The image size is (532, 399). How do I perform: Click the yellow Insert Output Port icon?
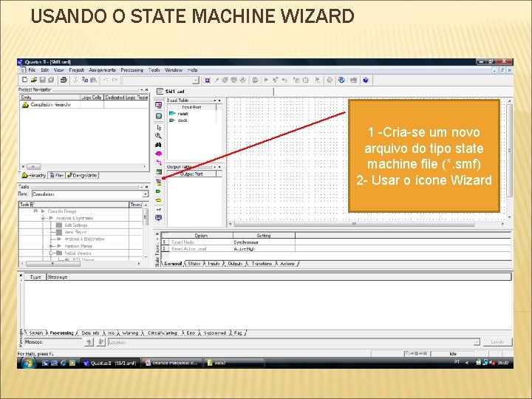(158, 200)
